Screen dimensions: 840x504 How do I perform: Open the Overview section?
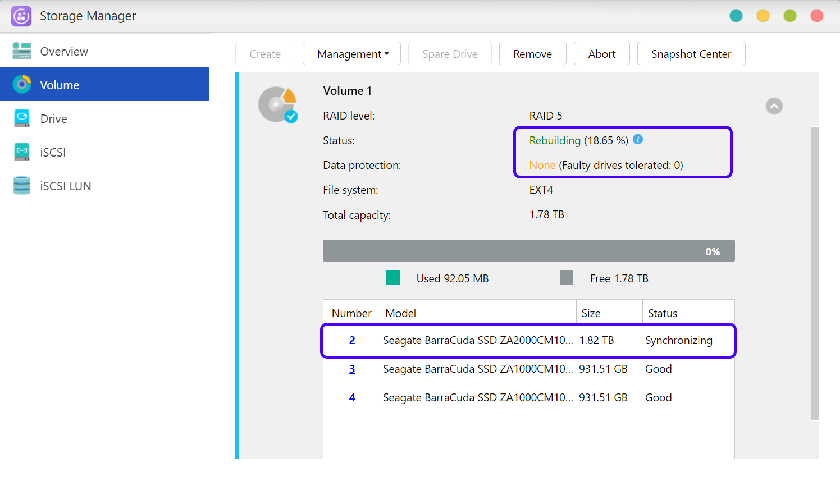tap(64, 52)
